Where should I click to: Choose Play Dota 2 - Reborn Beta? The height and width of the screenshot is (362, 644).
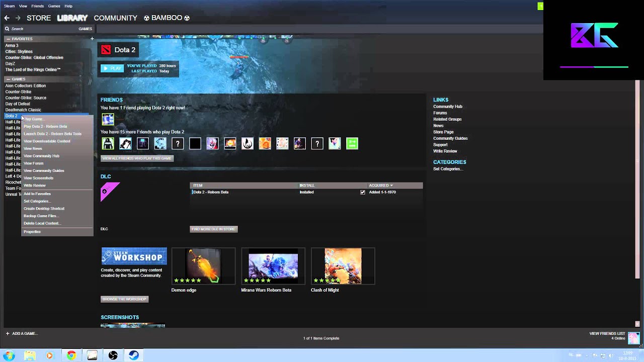click(45, 127)
